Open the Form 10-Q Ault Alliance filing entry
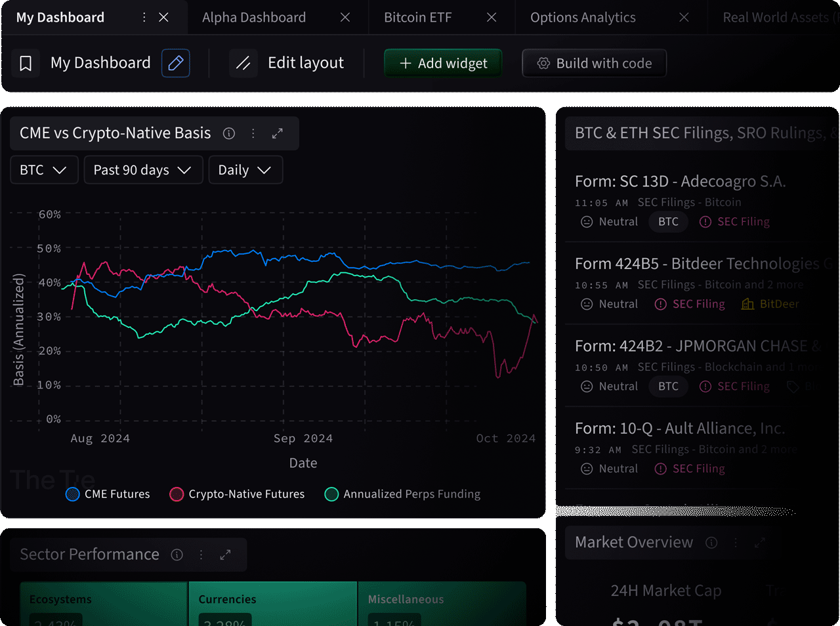This screenshot has width=840, height=626. [679, 428]
